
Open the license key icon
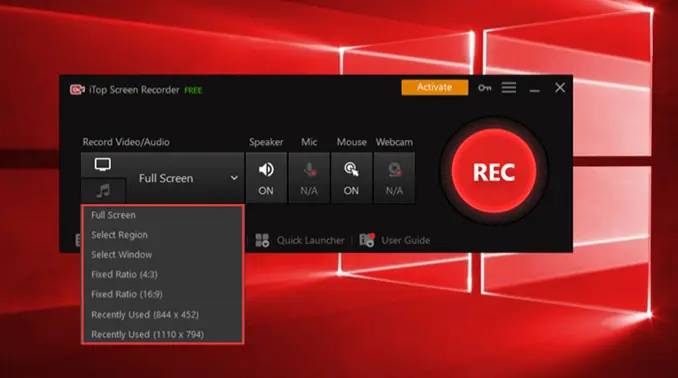click(484, 88)
